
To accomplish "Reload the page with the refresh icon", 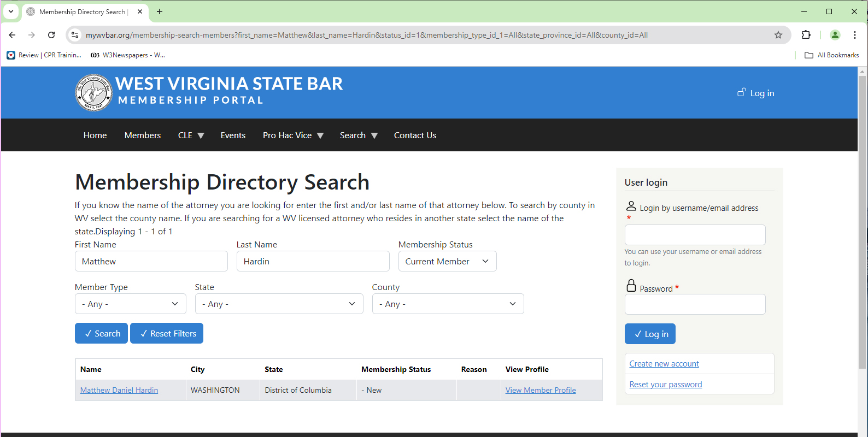I will [51, 35].
